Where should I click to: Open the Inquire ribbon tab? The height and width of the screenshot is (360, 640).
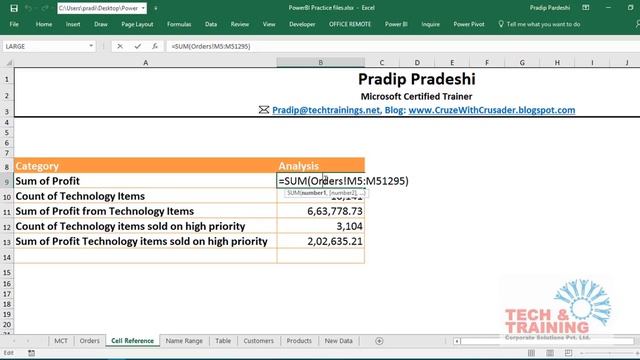point(431,24)
